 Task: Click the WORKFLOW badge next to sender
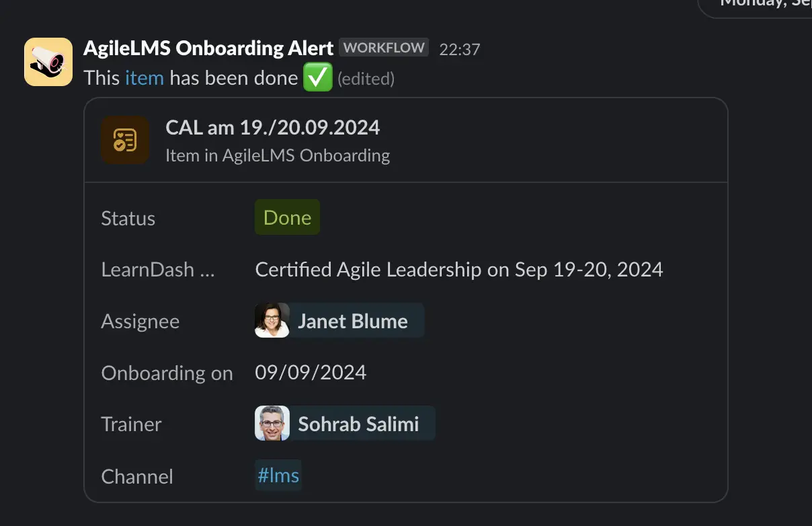point(384,48)
